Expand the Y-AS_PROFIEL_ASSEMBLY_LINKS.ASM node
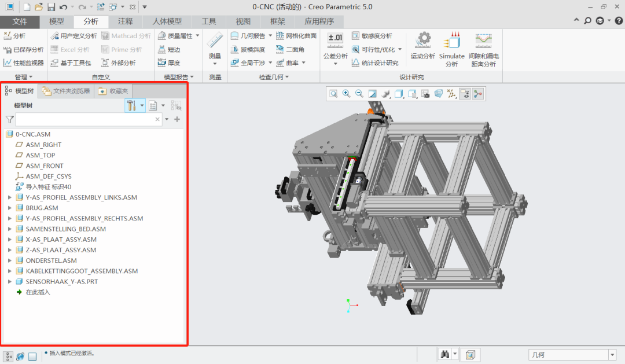The width and height of the screenshot is (625, 364). (x=9, y=197)
